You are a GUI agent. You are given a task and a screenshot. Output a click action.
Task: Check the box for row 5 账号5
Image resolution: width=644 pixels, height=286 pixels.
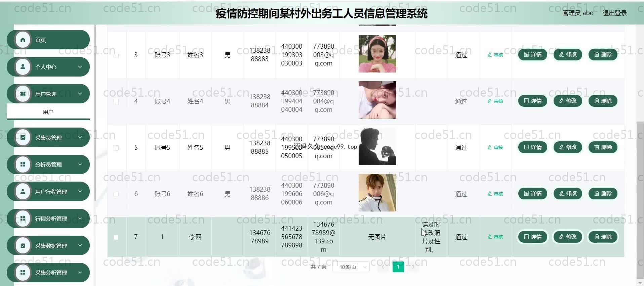[x=116, y=148]
